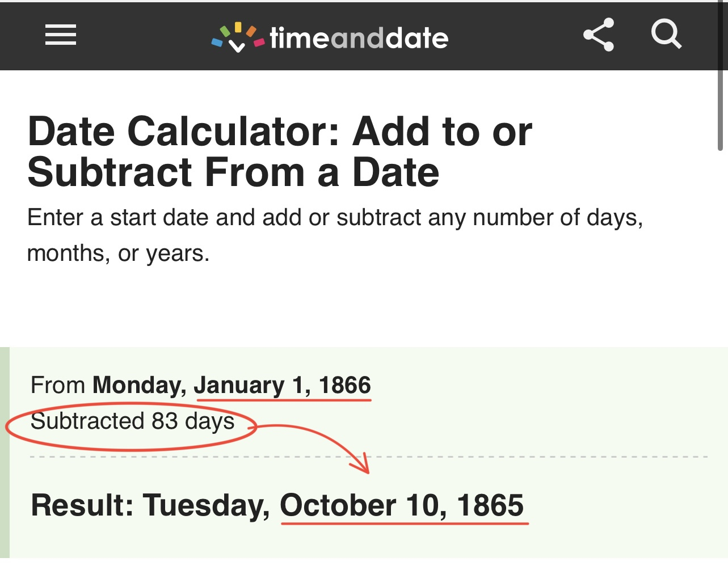Click the share icon in header
728x566 pixels.
[599, 35]
